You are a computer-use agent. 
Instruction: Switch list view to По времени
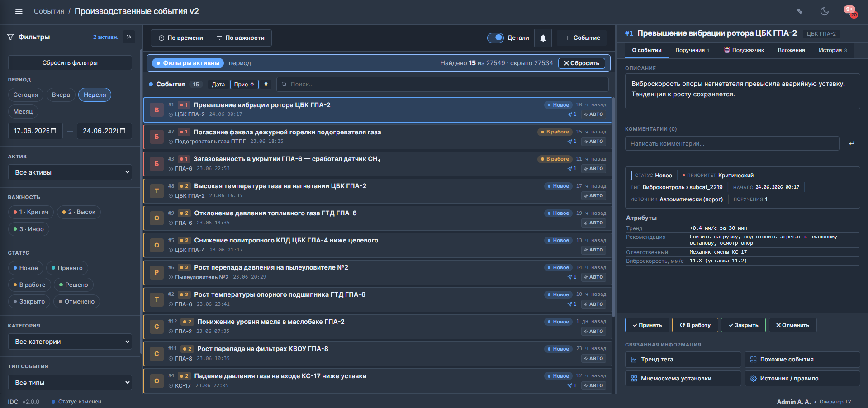pos(181,38)
